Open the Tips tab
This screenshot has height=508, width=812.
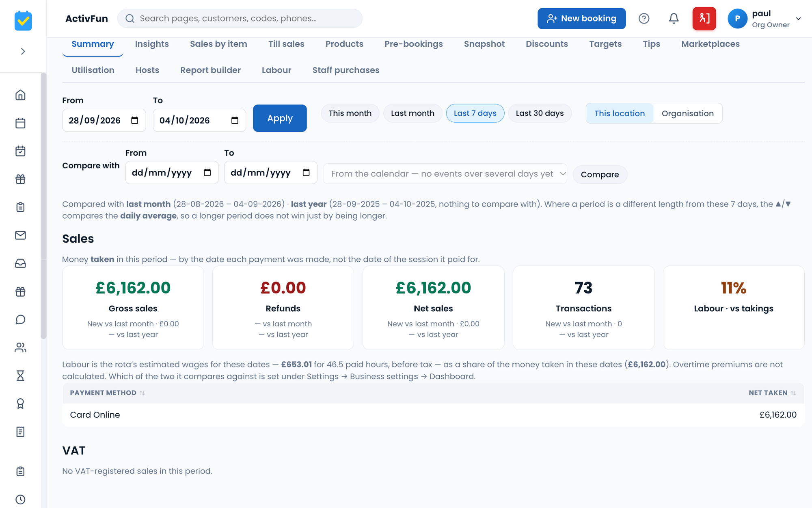point(651,44)
